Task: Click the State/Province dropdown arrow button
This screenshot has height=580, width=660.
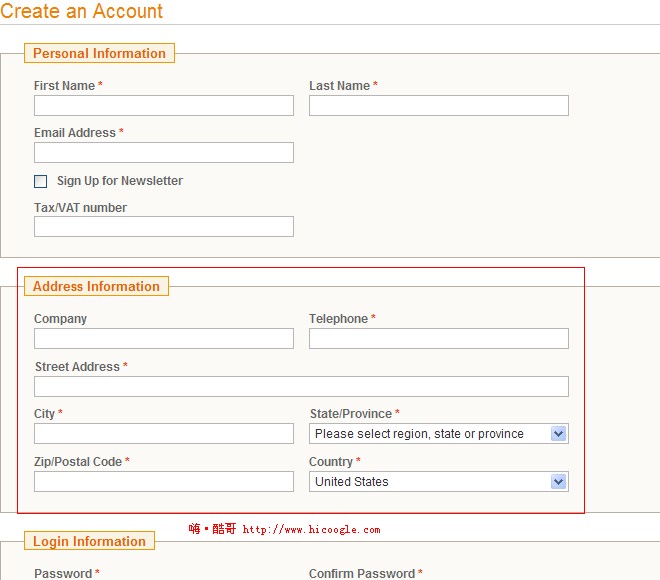Action: pyautogui.click(x=559, y=434)
